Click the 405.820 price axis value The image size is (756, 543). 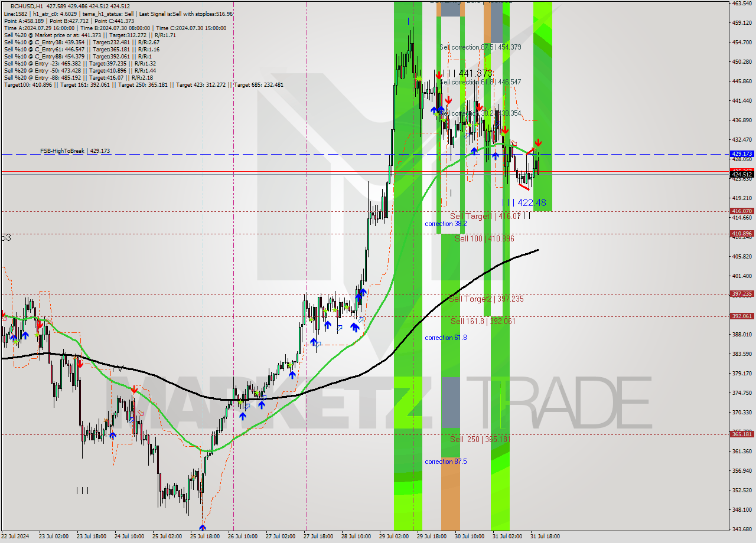point(742,256)
